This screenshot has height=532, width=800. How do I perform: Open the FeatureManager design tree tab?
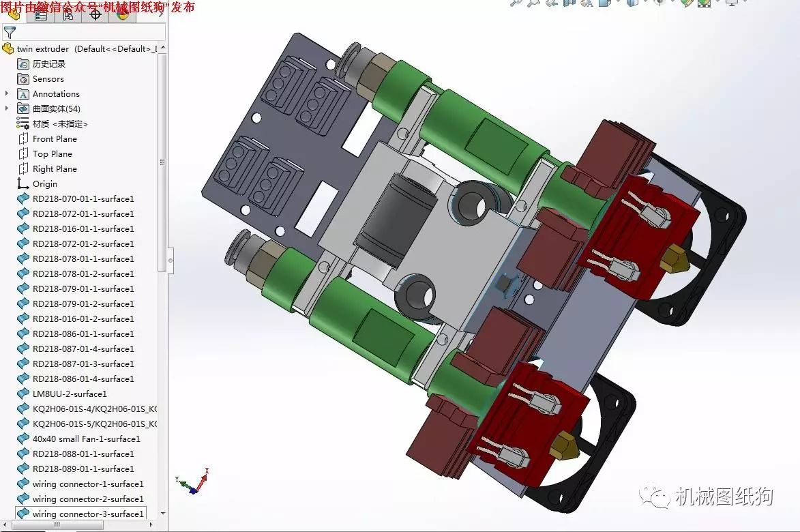(x=14, y=14)
